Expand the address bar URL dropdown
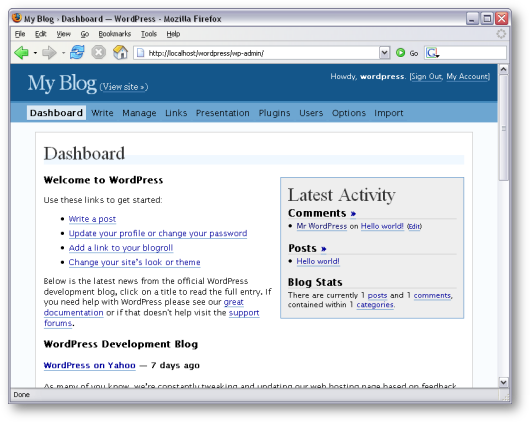 pos(384,52)
